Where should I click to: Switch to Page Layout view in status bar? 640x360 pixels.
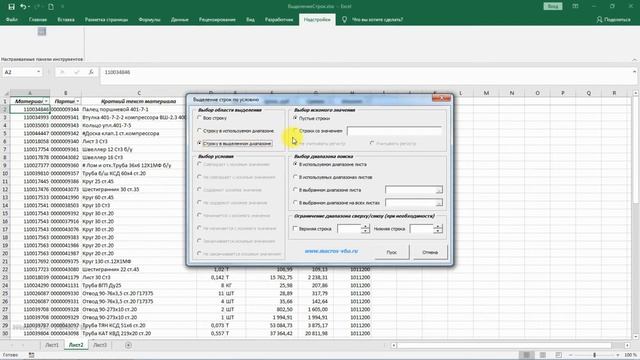pos(542,355)
